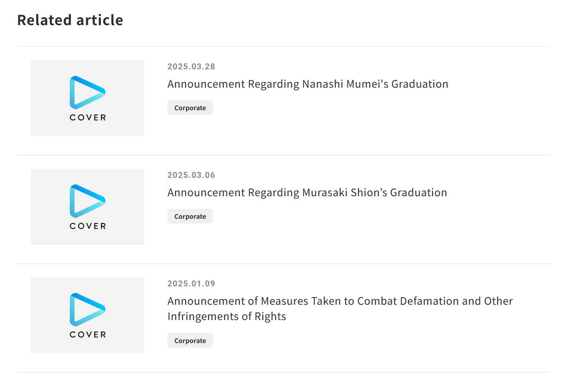Click the COVER play-triangle icon in third article
Image resolution: width=568 pixels, height=392 pixels.
tap(87, 309)
